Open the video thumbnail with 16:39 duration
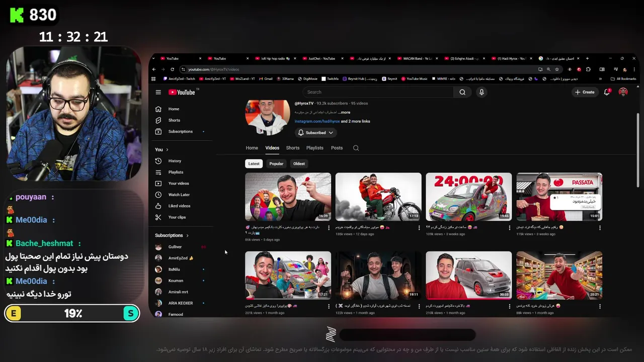Screen dimensions: 644x362 click(288, 197)
